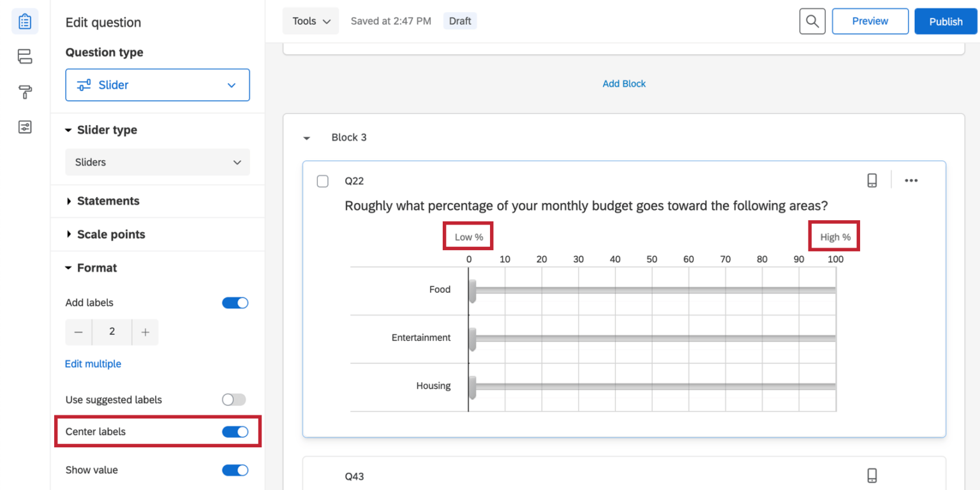980x490 pixels.
Task: Open the Survey flow icon in sidebar
Action: point(25,57)
